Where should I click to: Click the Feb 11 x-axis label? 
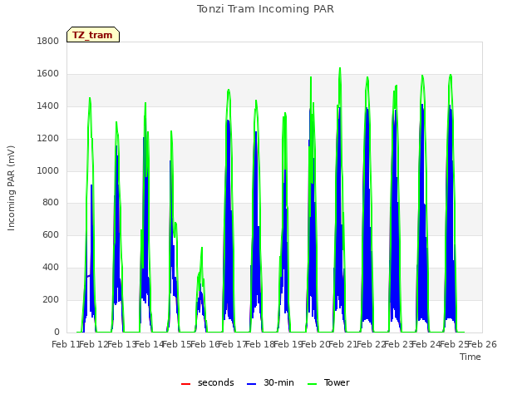(66, 345)
